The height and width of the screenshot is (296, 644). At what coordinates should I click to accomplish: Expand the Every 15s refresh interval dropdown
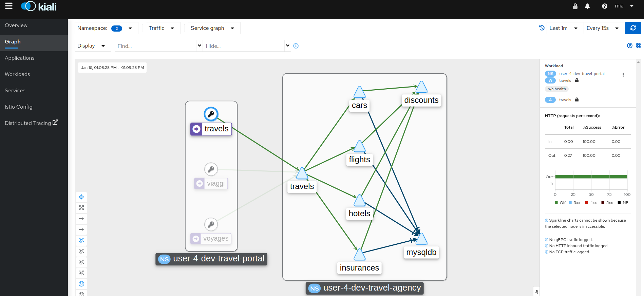pos(604,28)
